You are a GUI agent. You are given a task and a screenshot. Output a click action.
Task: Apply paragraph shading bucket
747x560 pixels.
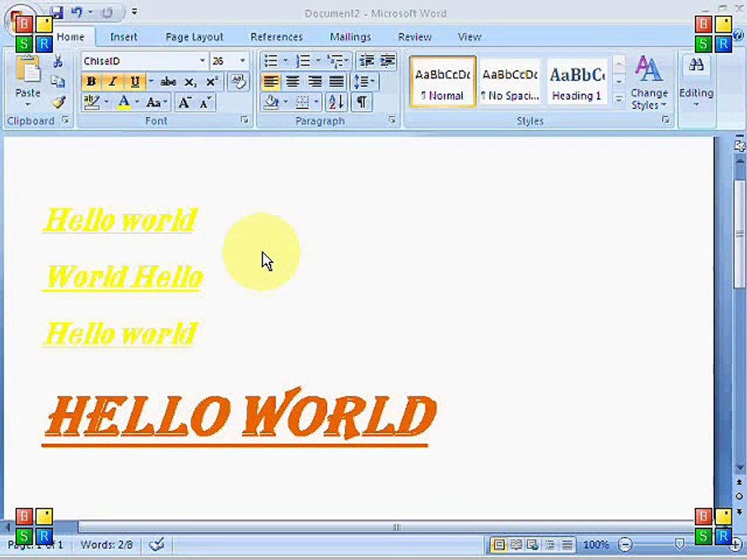click(x=272, y=102)
